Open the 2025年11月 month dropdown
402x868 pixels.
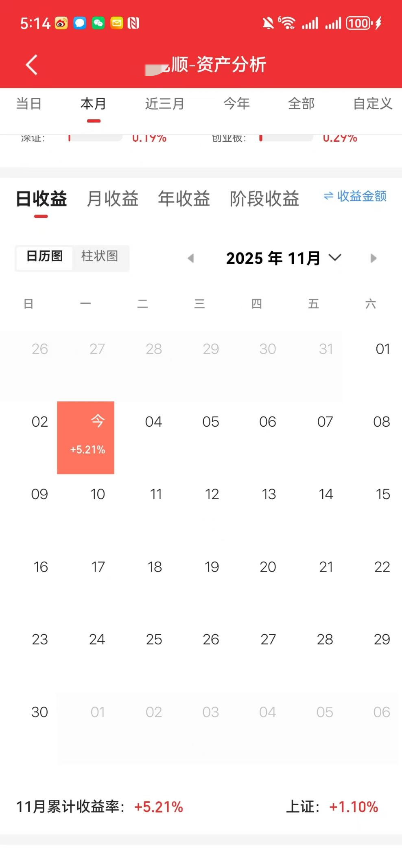coord(273,258)
